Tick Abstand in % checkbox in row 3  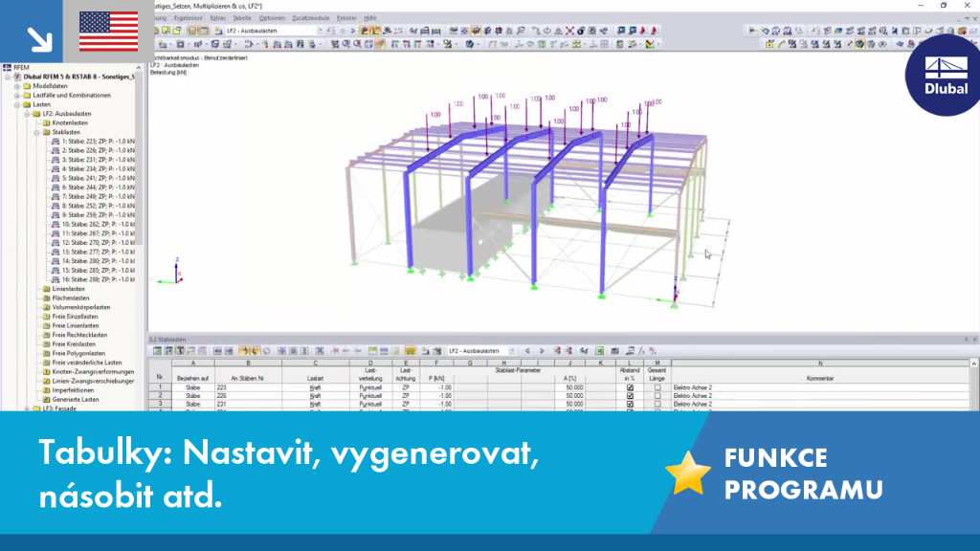(630, 405)
